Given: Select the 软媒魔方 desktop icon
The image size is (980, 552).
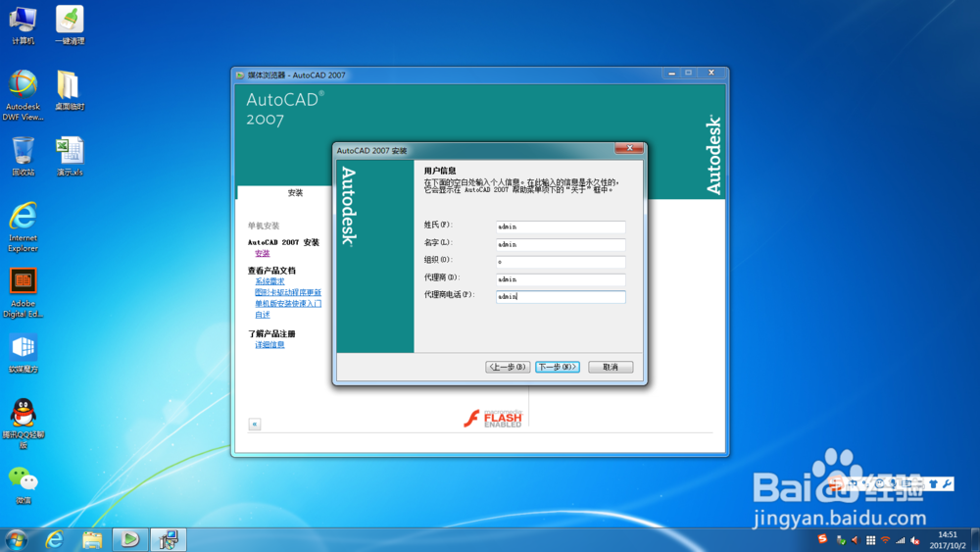Looking at the screenshot, I should pos(24,353).
